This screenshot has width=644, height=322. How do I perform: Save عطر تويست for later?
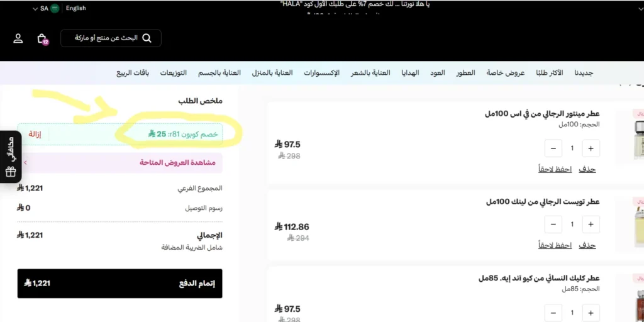coord(555,246)
